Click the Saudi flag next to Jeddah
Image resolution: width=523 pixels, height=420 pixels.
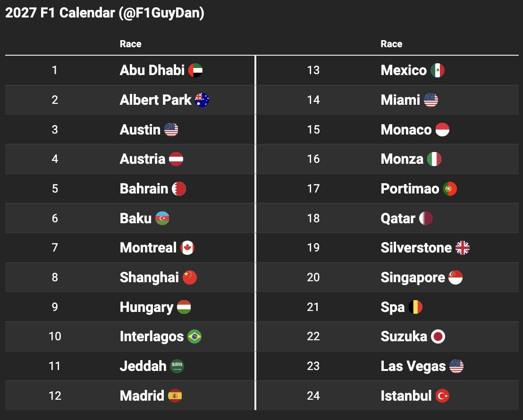177,366
